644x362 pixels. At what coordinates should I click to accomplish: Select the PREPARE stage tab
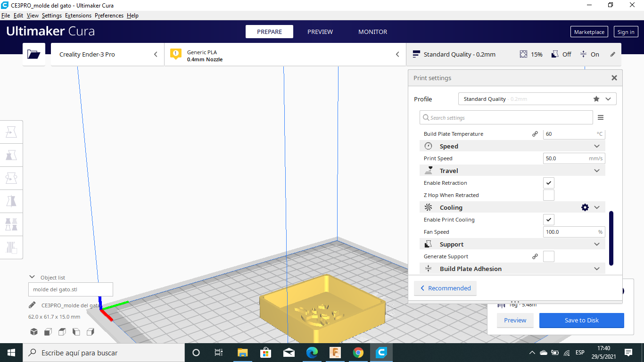click(x=269, y=32)
